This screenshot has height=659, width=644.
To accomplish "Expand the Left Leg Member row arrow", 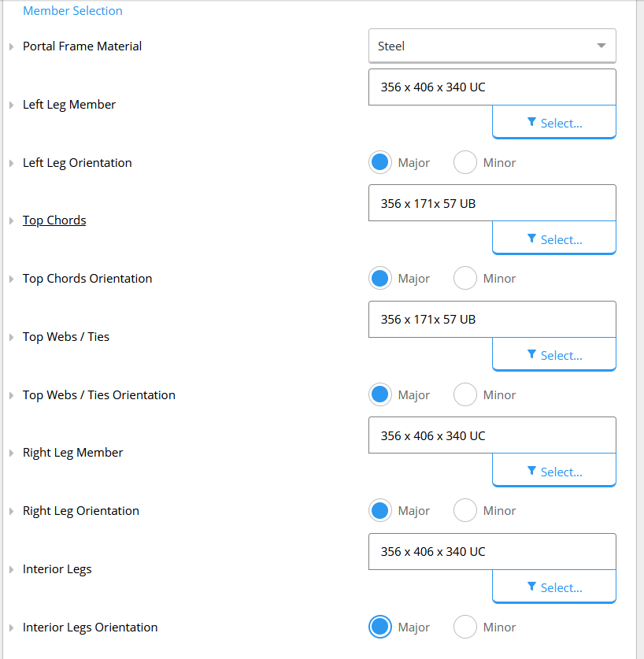I will pos(11,105).
